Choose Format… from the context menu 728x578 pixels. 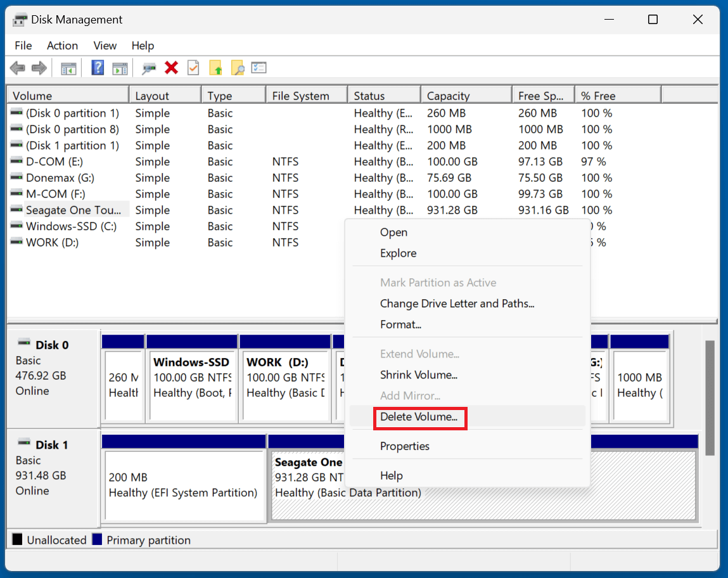[401, 324]
